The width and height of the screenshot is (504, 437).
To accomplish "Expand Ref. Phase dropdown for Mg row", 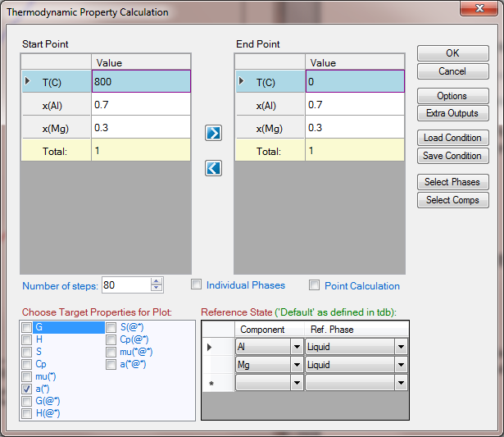I will pos(401,365).
